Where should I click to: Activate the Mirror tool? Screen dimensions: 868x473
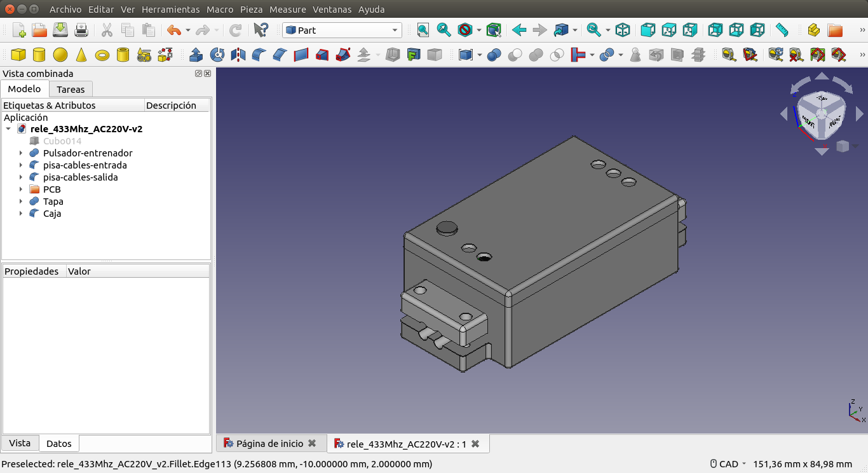238,55
